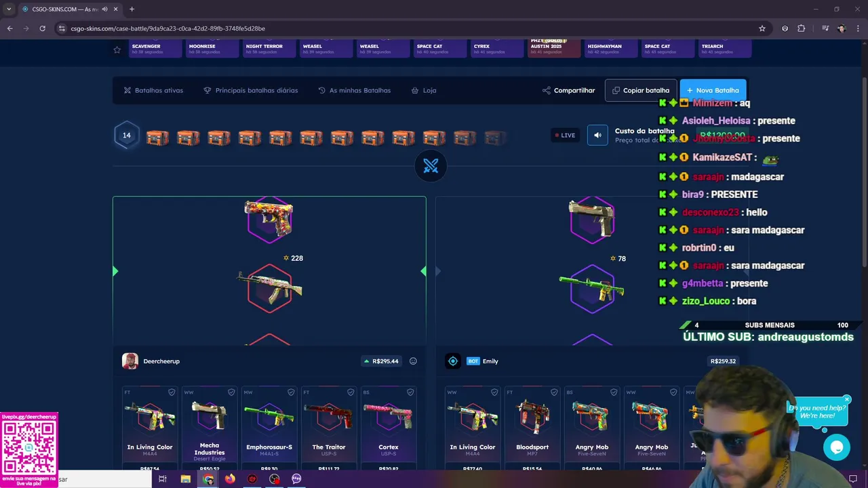The image size is (868, 488).
Task: Close the 'Do you need help?' popup
Action: click(847, 399)
